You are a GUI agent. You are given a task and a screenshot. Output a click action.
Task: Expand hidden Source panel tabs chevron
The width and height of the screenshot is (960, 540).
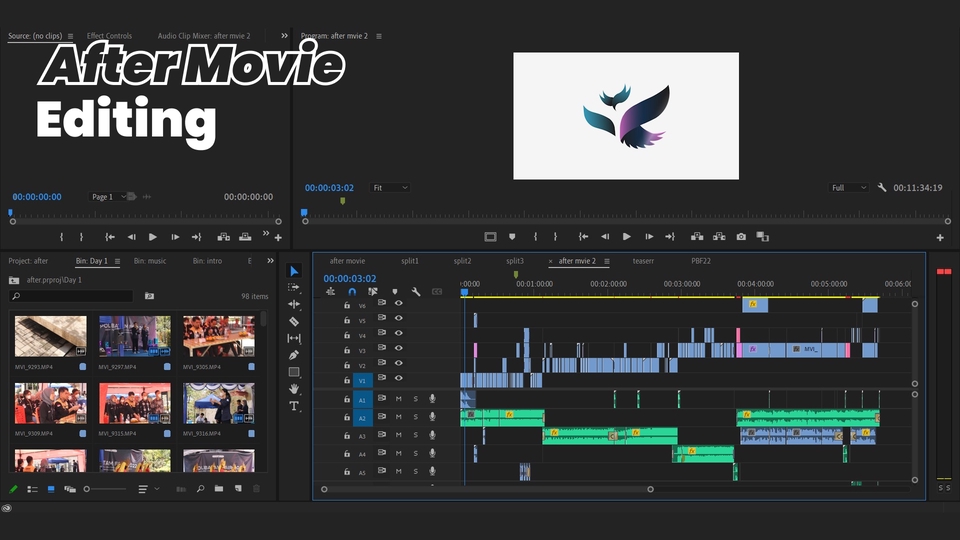(284, 36)
